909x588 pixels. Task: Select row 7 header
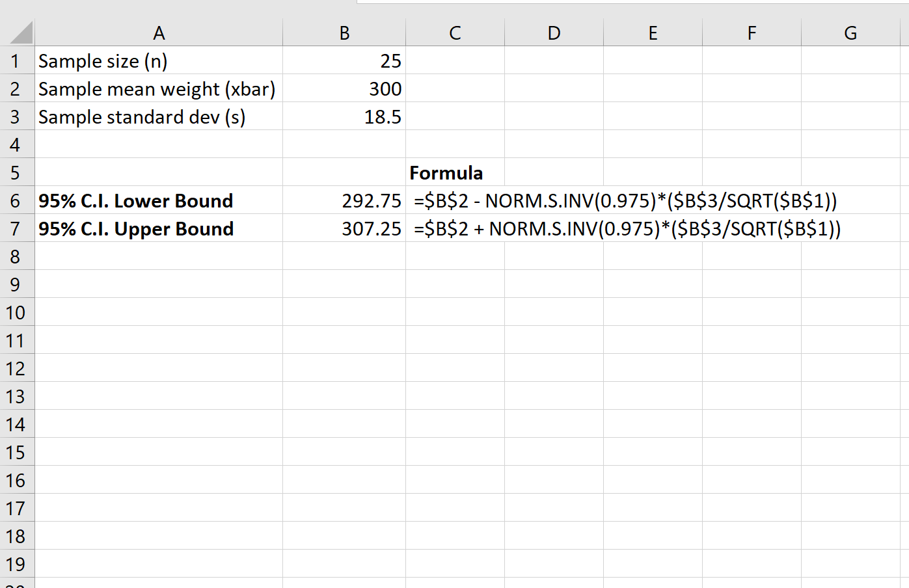pyautogui.click(x=17, y=228)
